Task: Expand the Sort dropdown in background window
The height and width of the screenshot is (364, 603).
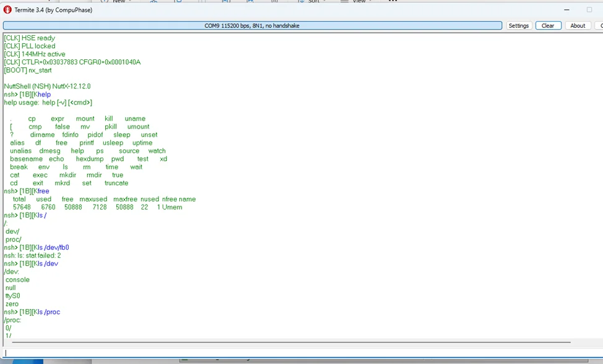Action: click(x=317, y=2)
